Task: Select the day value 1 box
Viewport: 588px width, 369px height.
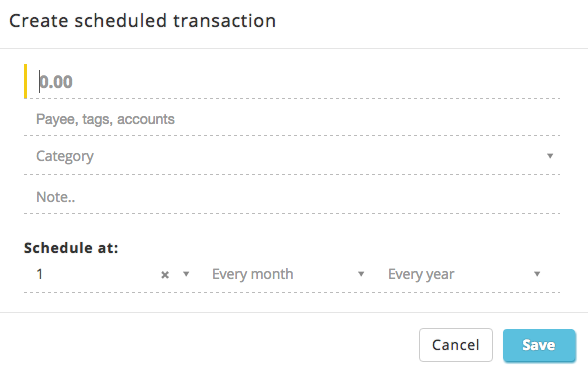Action: tap(94, 274)
